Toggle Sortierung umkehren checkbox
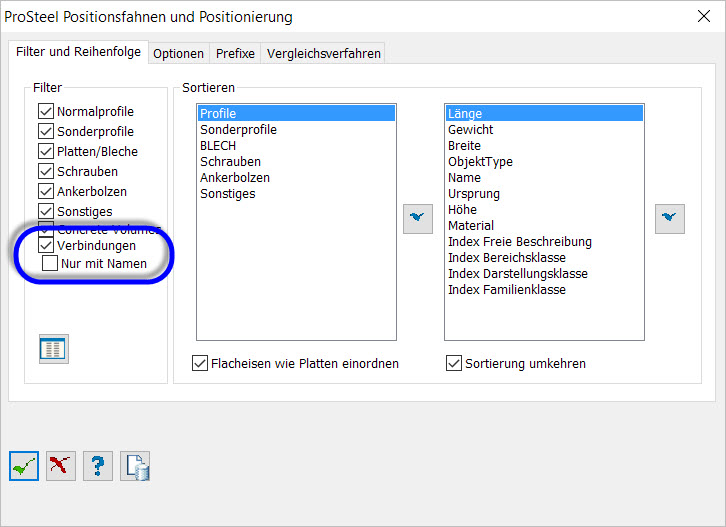Viewport: 726px width, 527px height. tap(454, 363)
